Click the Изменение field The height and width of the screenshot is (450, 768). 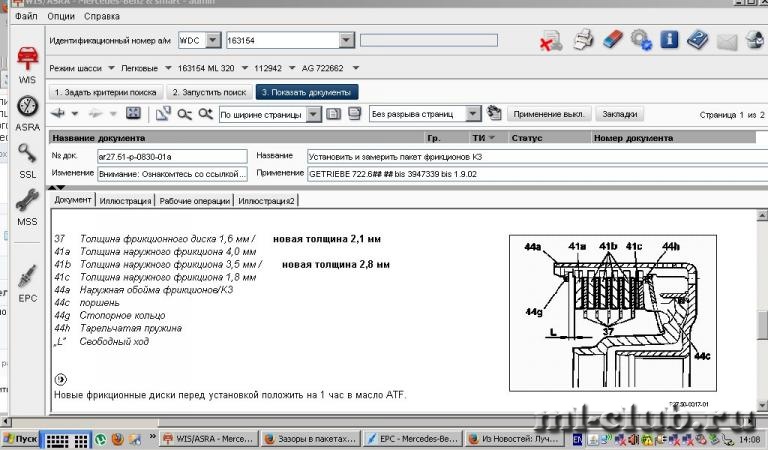[x=172, y=174]
